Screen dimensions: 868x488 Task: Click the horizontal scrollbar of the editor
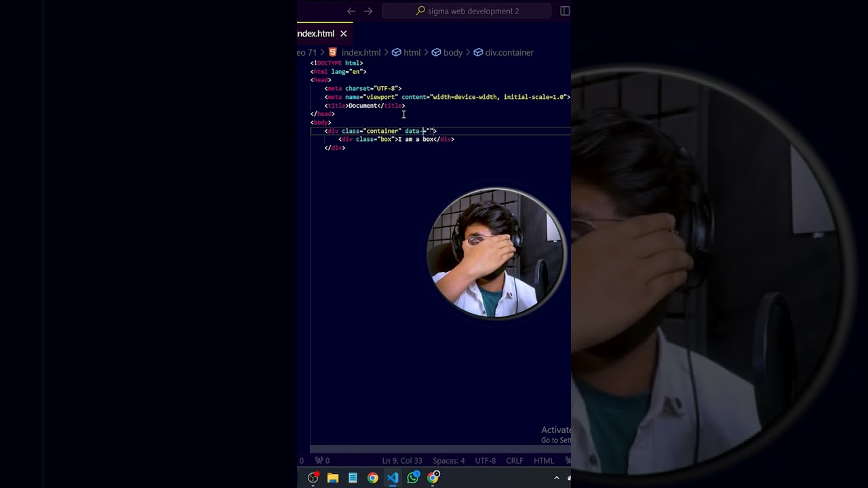click(440, 449)
